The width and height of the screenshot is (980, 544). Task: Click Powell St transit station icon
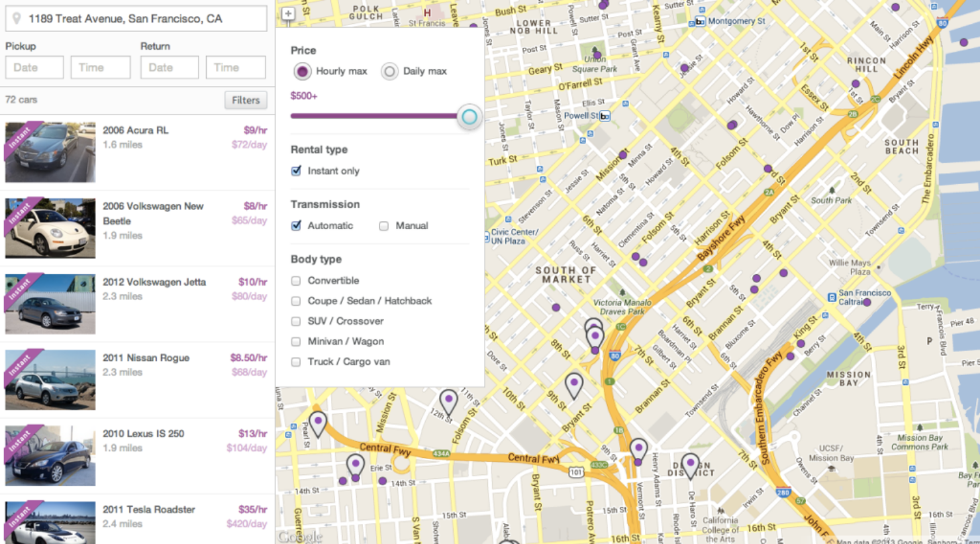(605, 116)
